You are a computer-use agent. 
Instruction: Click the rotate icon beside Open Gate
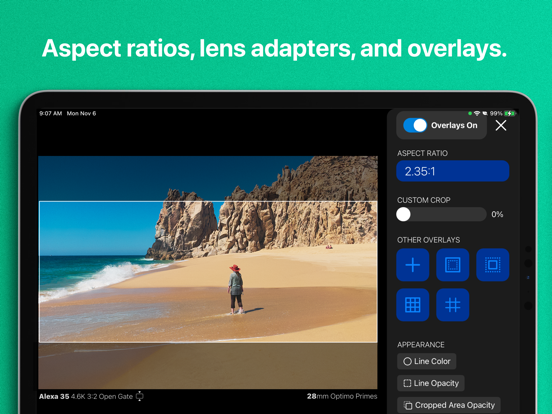coord(140,396)
